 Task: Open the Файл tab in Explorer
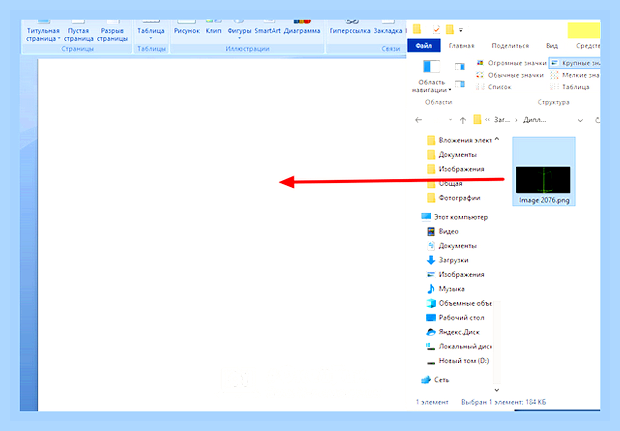[423, 45]
